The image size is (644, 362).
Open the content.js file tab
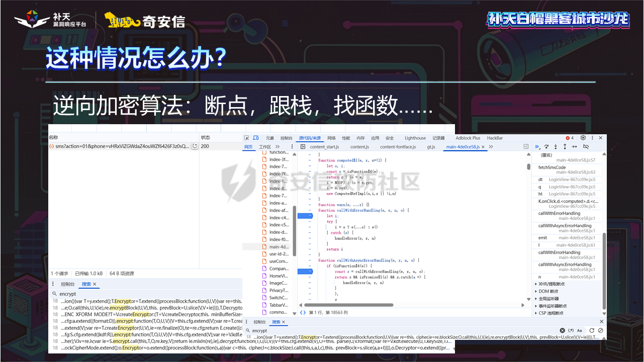pos(359,147)
